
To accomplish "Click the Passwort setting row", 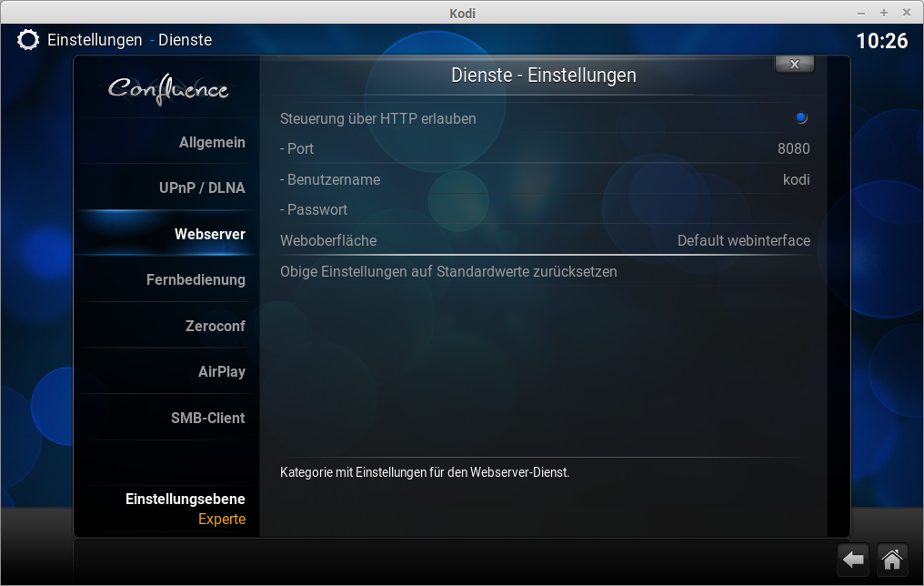I will click(x=544, y=209).
